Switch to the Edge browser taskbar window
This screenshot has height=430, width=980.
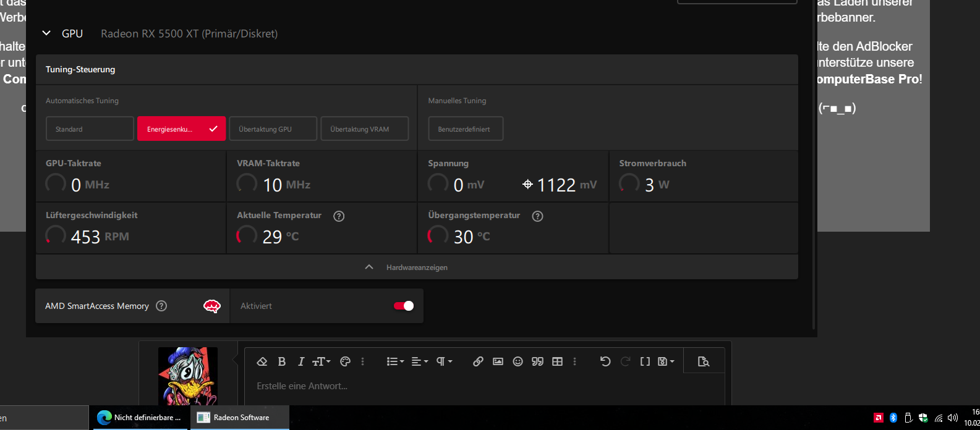[140, 418]
